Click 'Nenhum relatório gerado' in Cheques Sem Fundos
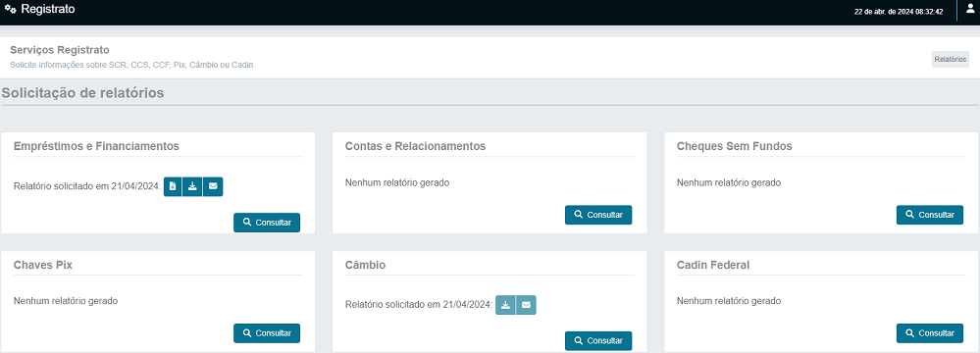The height and width of the screenshot is (353, 980). click(x=729, y=183)
